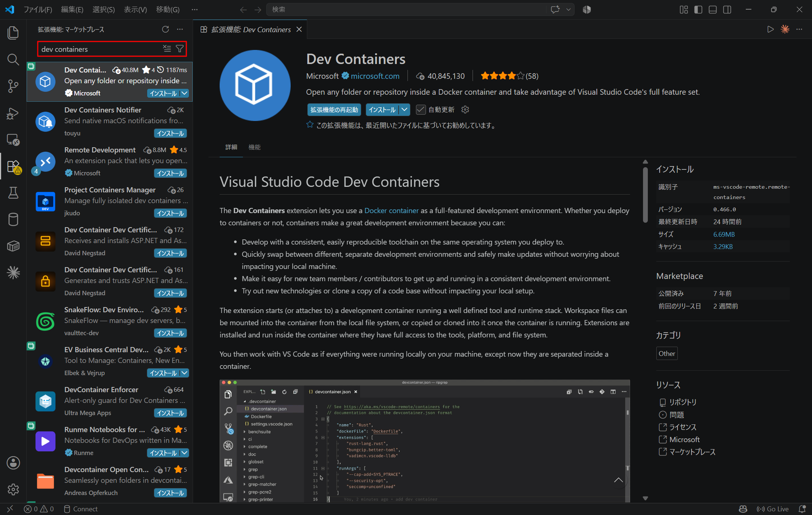Open overflow menu in the menu bar
This screenshot has height=515, width=812.
[x=194, y=10]
